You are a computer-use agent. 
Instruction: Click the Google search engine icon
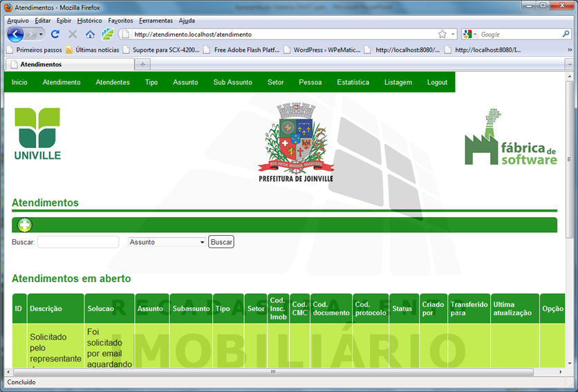click(x=467, y=35)
